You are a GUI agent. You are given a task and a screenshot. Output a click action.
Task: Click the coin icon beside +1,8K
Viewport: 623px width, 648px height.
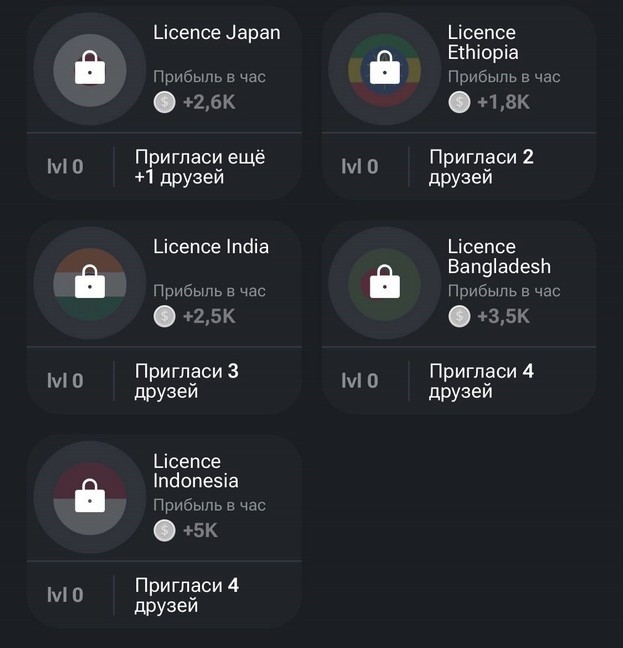[459, 101]
